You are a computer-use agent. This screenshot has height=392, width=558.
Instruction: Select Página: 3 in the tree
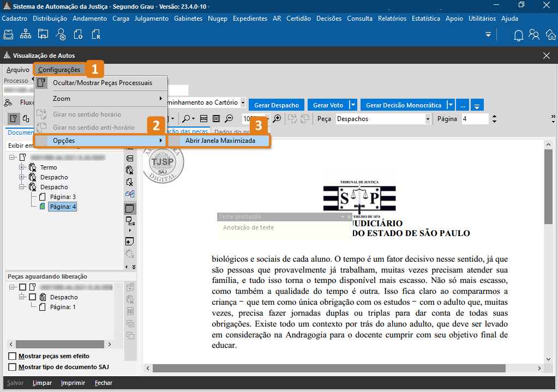pyautogui.click(x=63, y=197)
